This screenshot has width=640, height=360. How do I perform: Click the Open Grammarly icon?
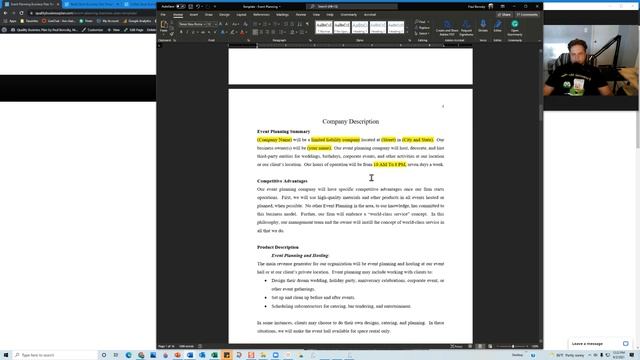515,24
